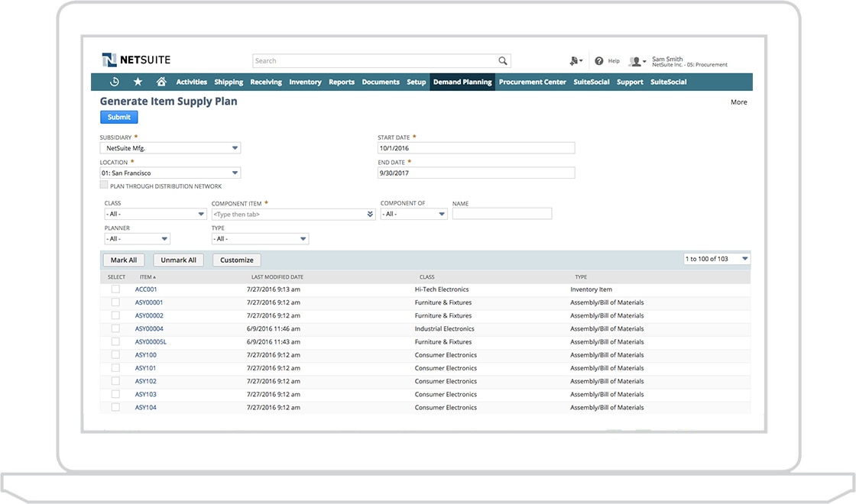Image resolution: width=856 pixels, height=504 pixels.
Task: Enable Plan Through Distribution Network
Action: point(102,186)
